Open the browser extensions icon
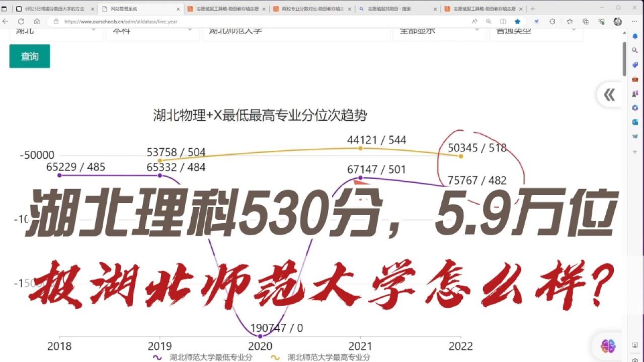644x362 pixels. click(x=552, y=22)
